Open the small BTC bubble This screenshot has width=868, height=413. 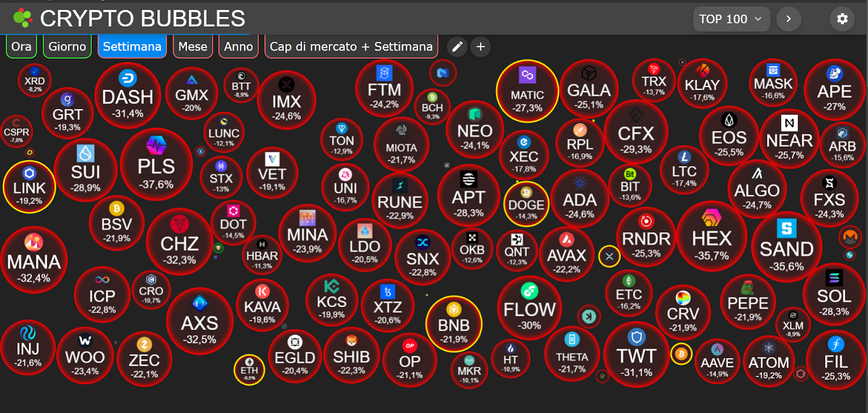(x=681, y=354)
